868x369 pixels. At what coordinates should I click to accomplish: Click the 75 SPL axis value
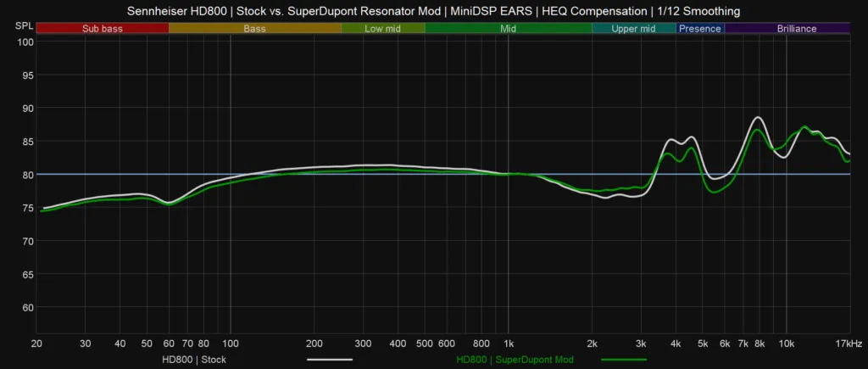pos(30,208)
